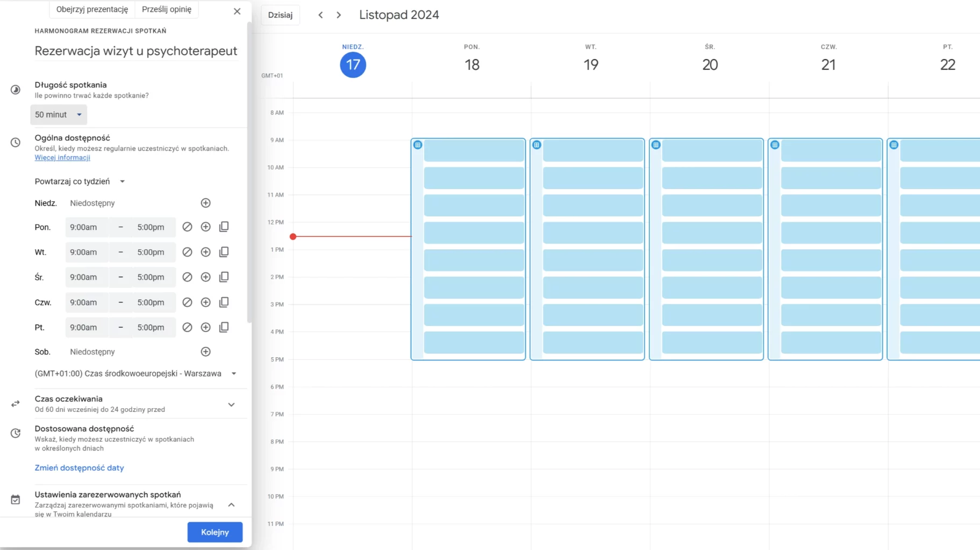
Task: Click the Kolejny button
Action: click(215, 532)
